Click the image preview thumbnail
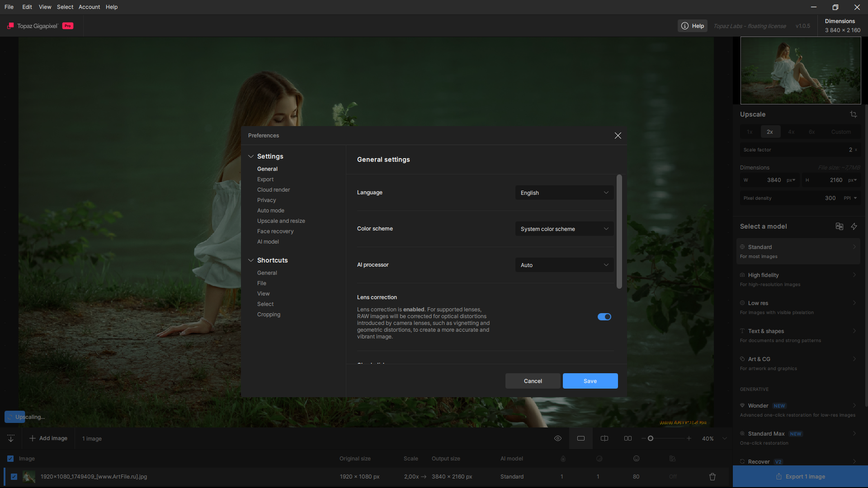This screenshot has width=868, height=488. (x=800, y=70)
